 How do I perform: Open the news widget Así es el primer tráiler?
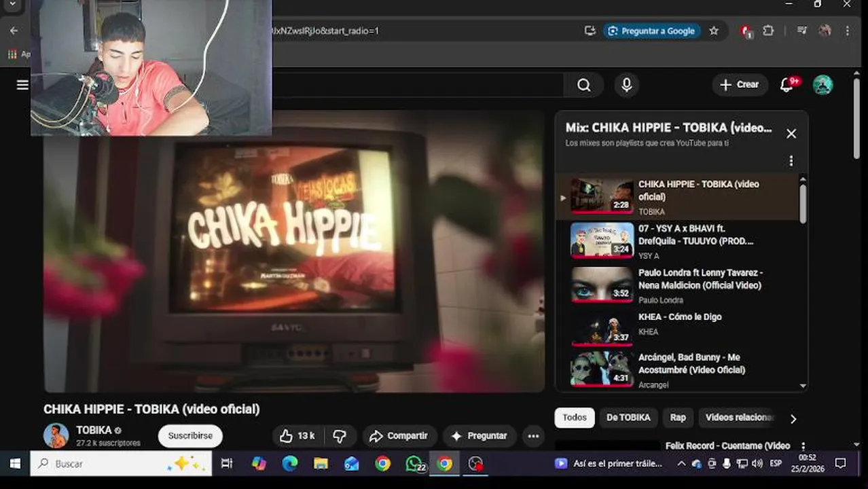point(609,463)
